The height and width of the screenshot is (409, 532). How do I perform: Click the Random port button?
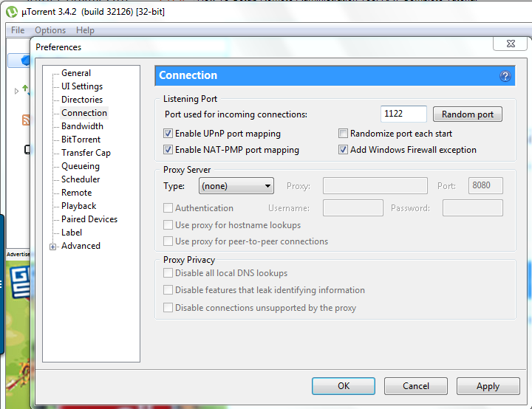point(468,114)
